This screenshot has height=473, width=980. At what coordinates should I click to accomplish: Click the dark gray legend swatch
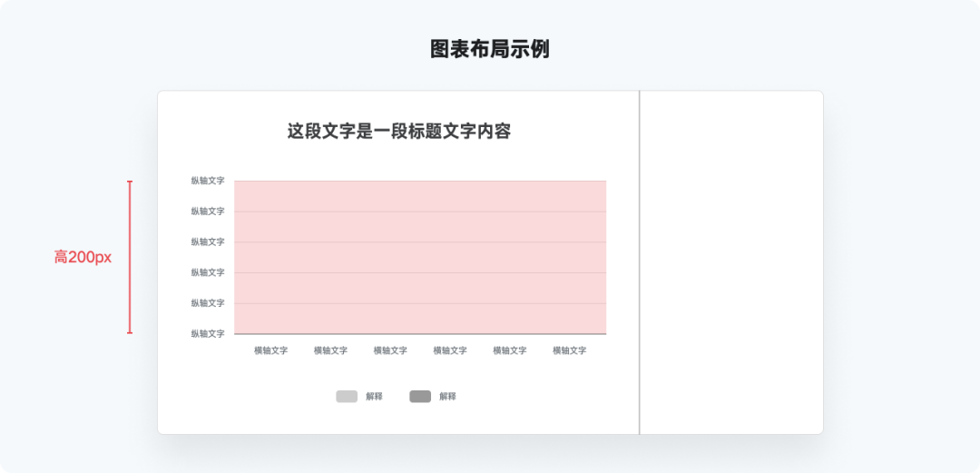pos(420,397)
